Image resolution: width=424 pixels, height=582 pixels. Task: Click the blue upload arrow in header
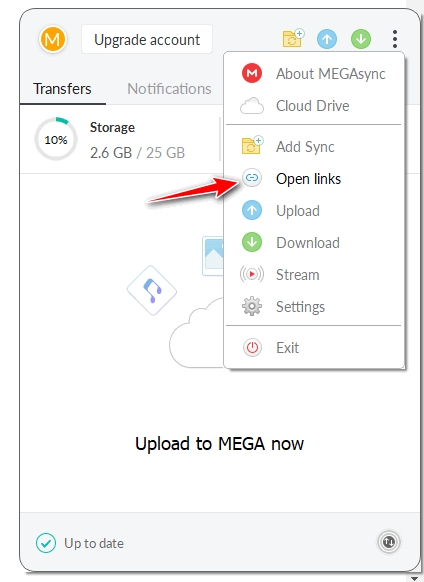coord(327,39)
